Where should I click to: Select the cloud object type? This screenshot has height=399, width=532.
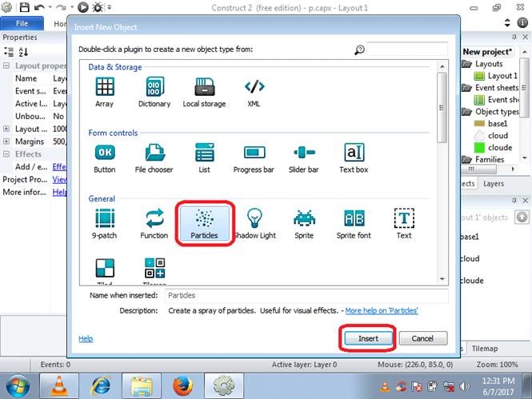pos(491,136)
